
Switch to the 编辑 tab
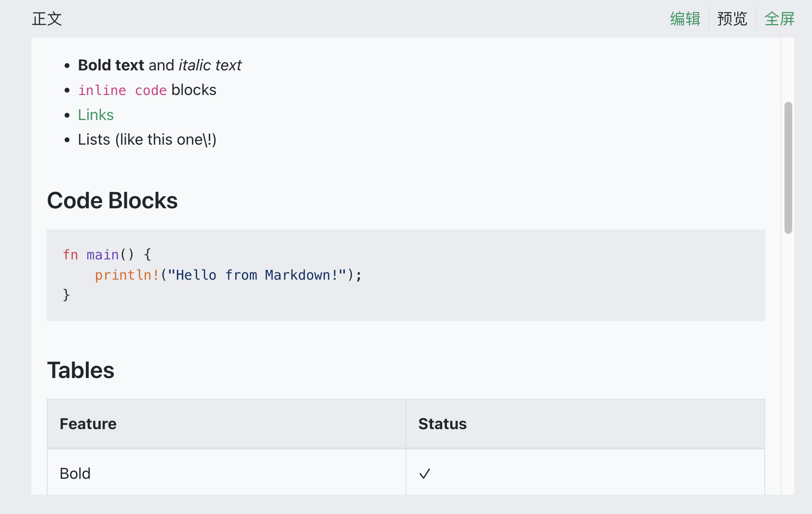(685, 19)
